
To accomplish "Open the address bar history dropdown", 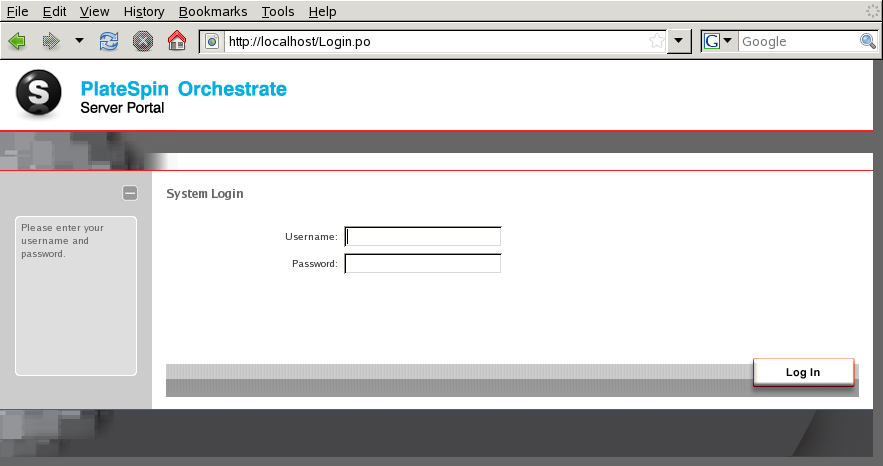I will click(x=679, y=41).
